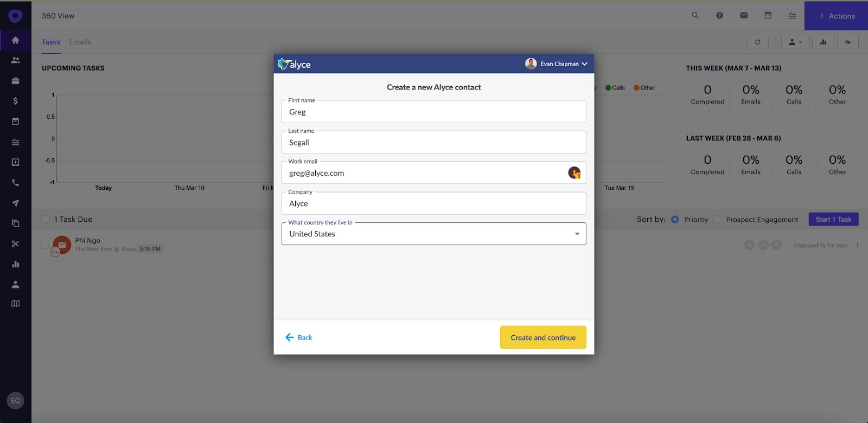Select the Priority sort radio button
The image size is (868, 423).
[x=675, y=220]
